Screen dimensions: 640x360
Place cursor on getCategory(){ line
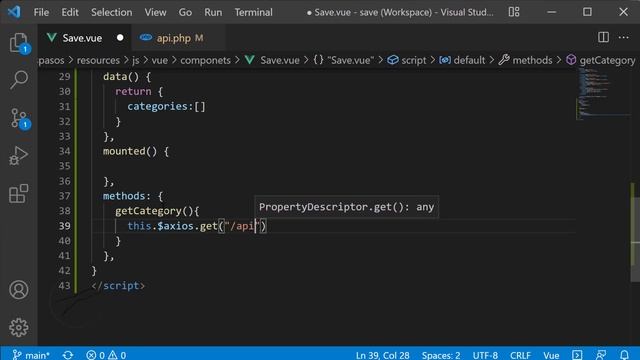157,211
